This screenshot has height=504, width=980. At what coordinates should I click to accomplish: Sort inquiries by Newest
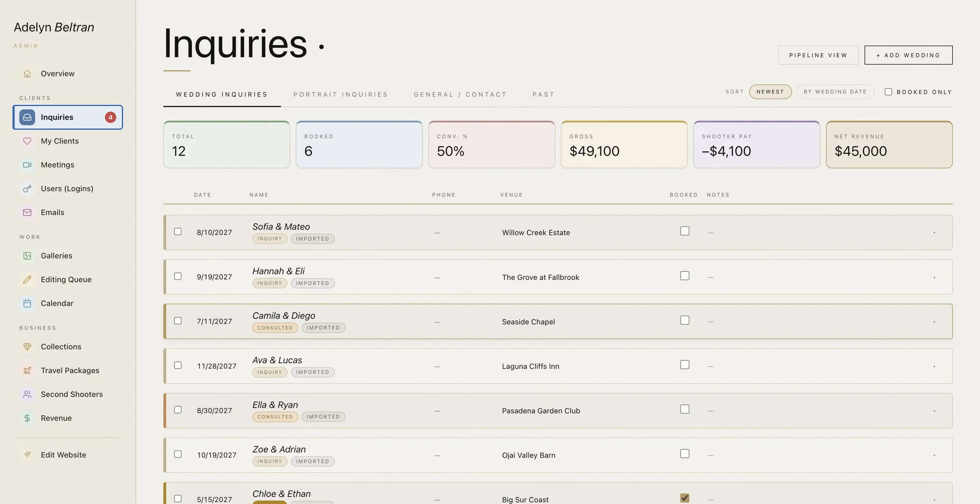[x=770, y=92]
